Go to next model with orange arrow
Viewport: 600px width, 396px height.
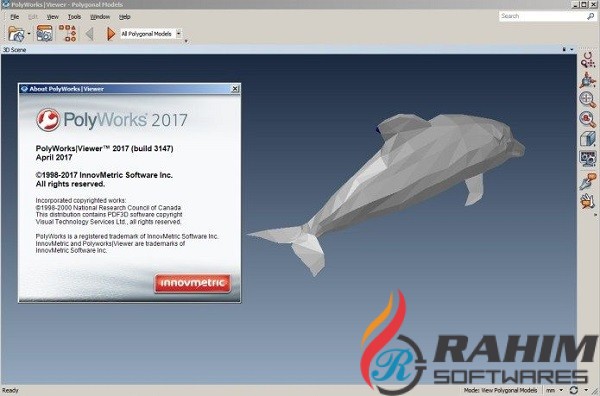click(111, 34)
